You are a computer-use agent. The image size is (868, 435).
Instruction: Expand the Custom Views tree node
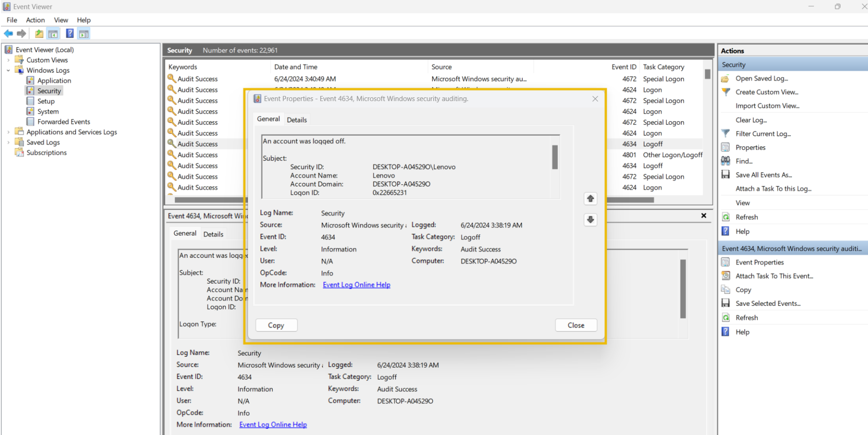click(8, 60)
